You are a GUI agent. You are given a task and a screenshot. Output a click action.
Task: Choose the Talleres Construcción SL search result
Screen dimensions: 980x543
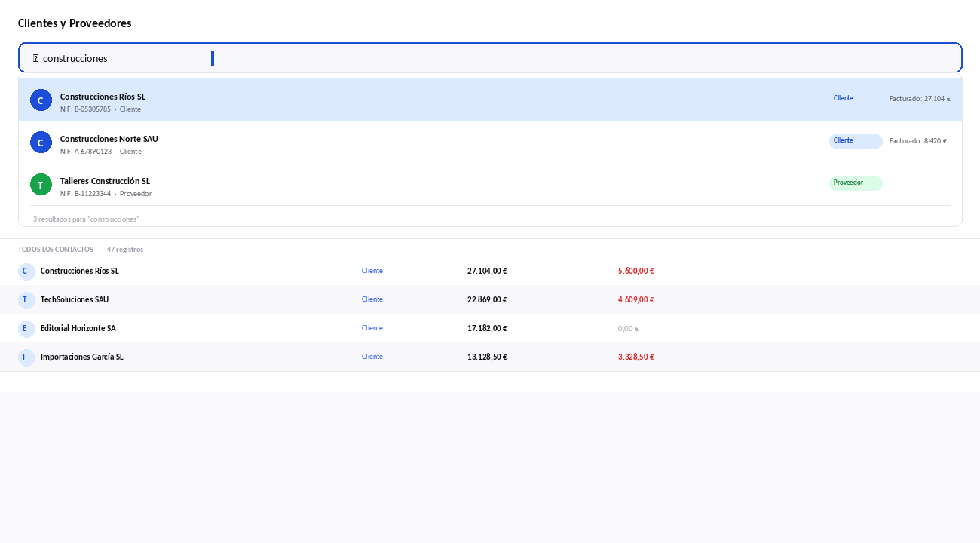[x=490, y=184]
